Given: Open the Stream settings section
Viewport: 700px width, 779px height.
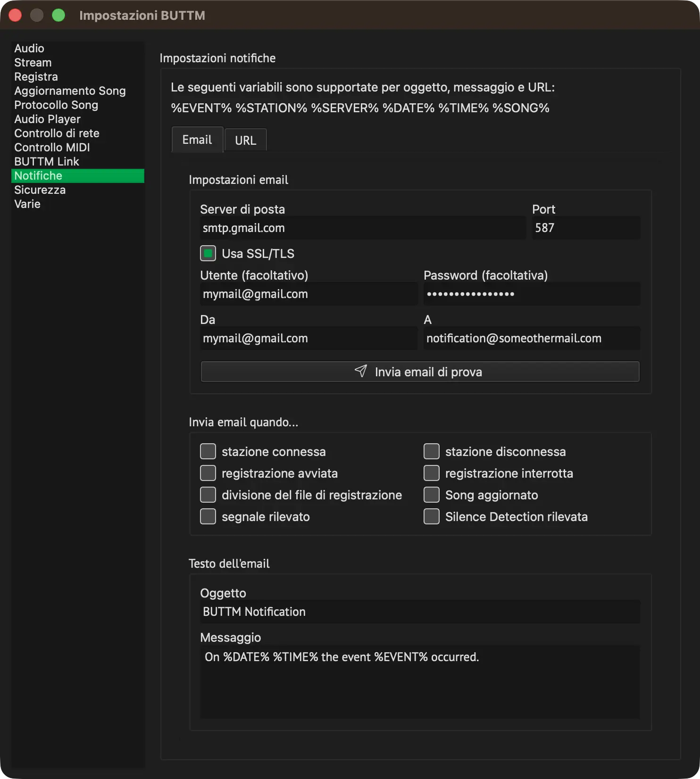Looking at the screenshot, I should 78,63.
